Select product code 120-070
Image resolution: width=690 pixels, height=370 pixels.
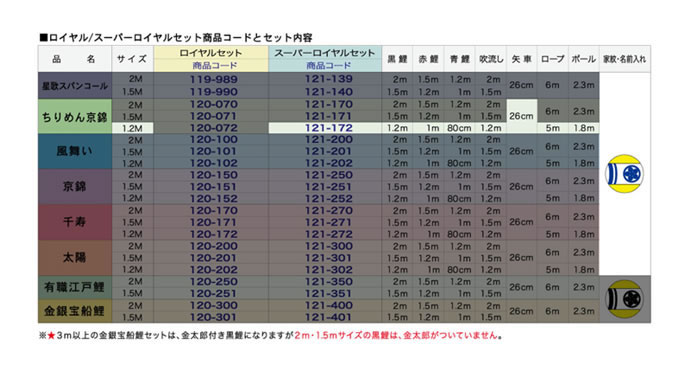214,104
